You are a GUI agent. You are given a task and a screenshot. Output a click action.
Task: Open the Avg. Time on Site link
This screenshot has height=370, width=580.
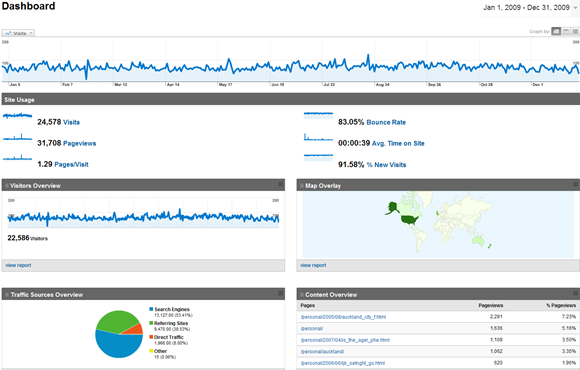(x=398, y=143)
